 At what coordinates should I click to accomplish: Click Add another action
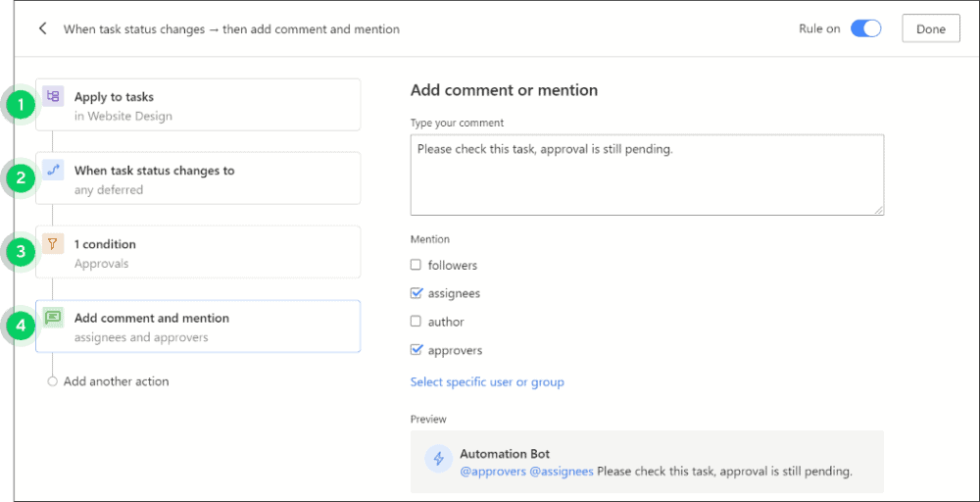coord(116,381)
